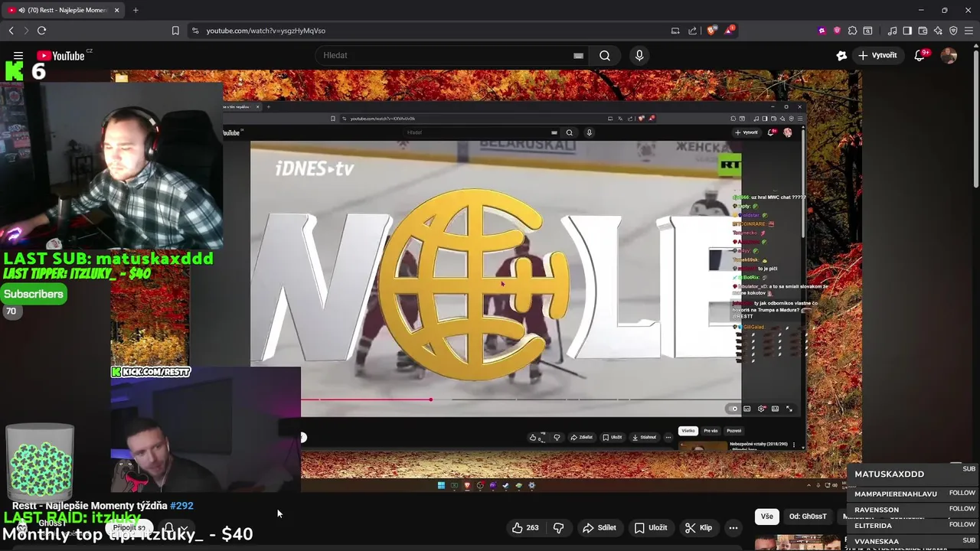Mute the tab via speaker icon
The height and width of the screenshot is (551, 980).
pos(21,10)
